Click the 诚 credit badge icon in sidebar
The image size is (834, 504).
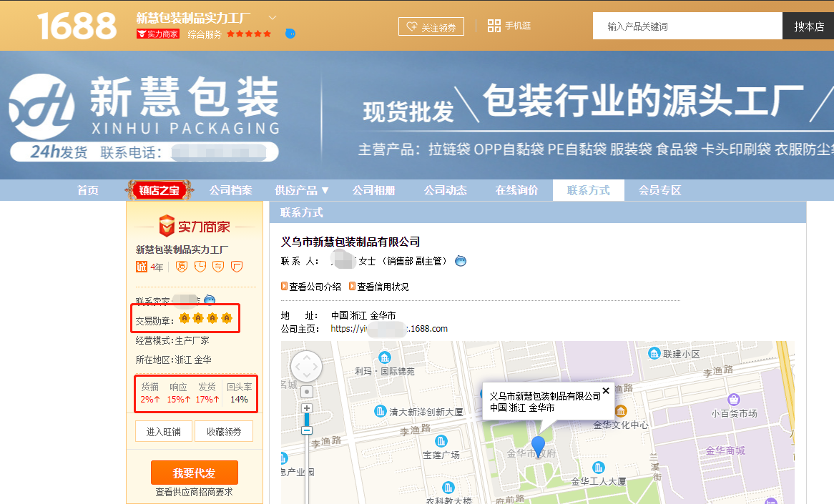pos(142,267)
